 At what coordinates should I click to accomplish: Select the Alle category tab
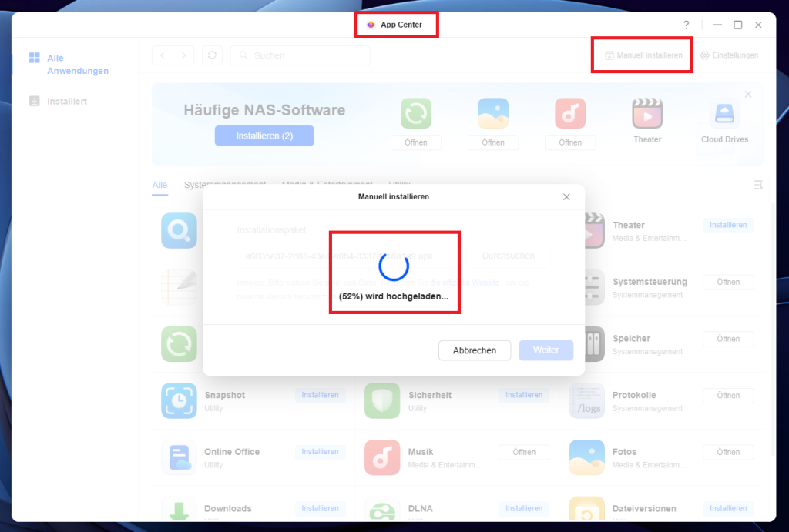tap(159, 185)
